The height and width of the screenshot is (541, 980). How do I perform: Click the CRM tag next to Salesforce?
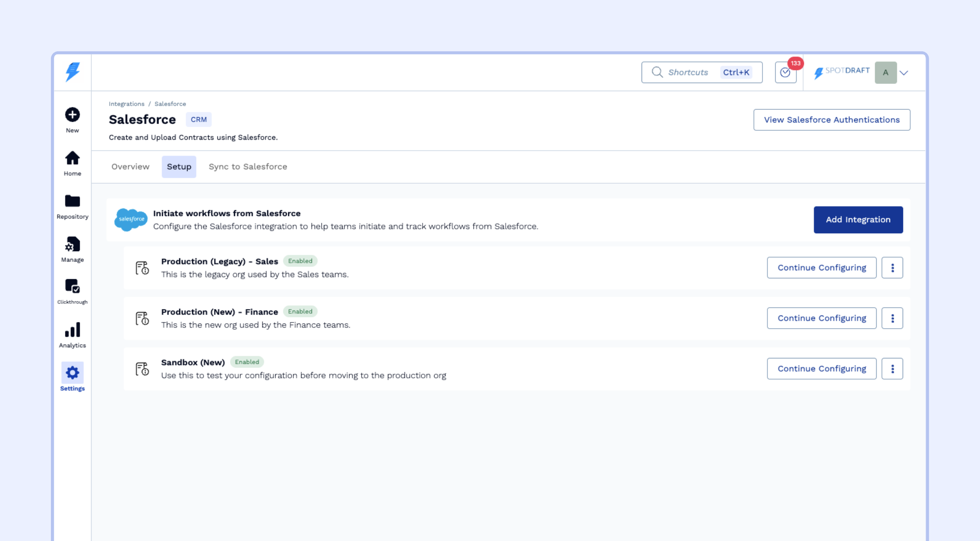click(x=199, y=119)
